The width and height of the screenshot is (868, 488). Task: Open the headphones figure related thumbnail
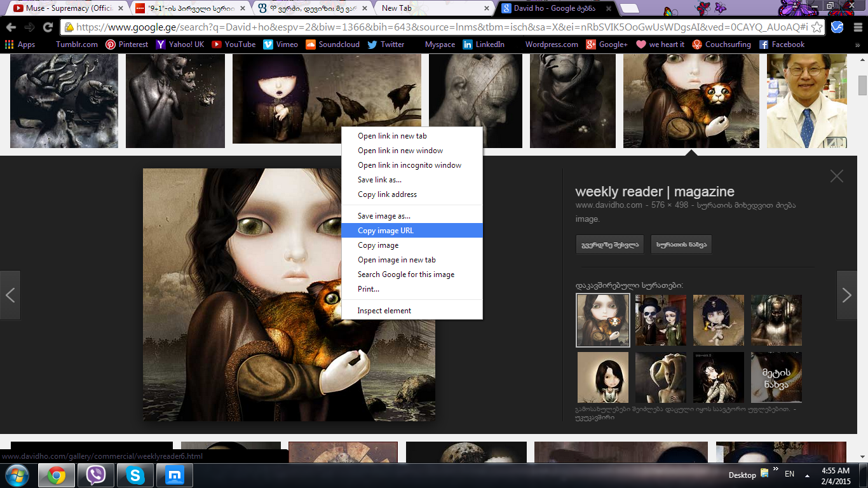tap(776, 320)
